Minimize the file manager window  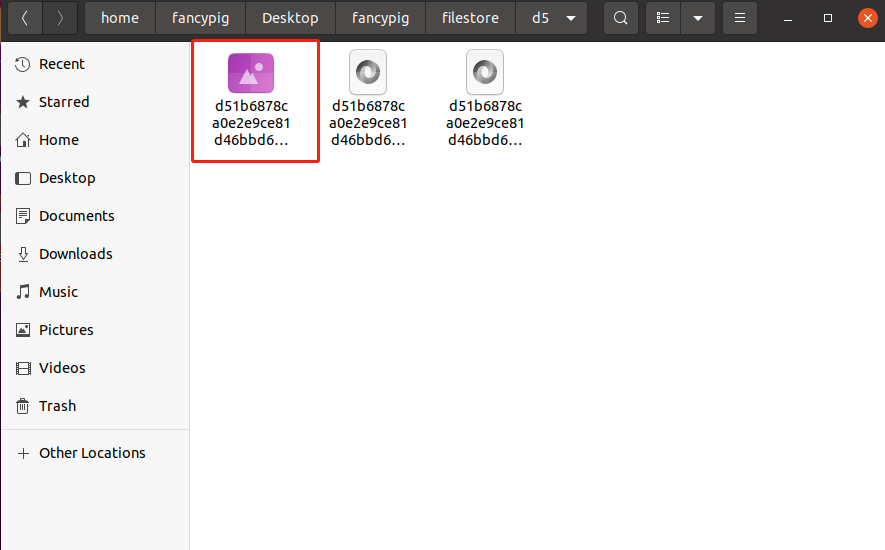[x=788, y=19]
